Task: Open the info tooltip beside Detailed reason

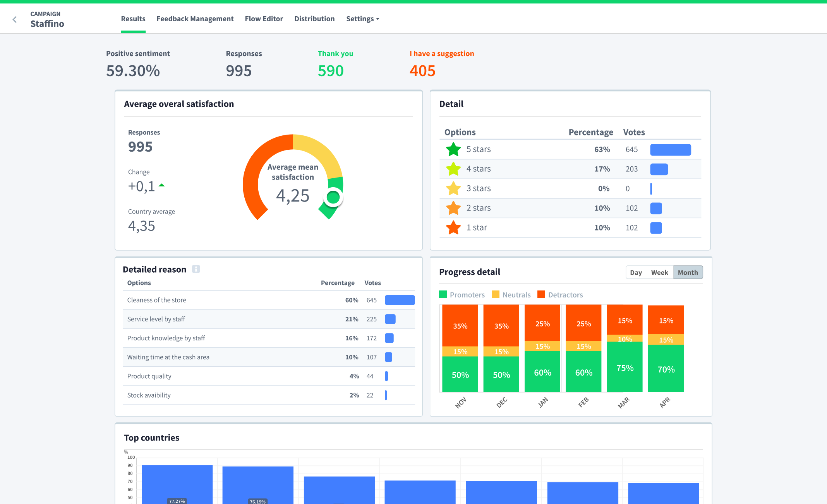Action: coord(196,269)
